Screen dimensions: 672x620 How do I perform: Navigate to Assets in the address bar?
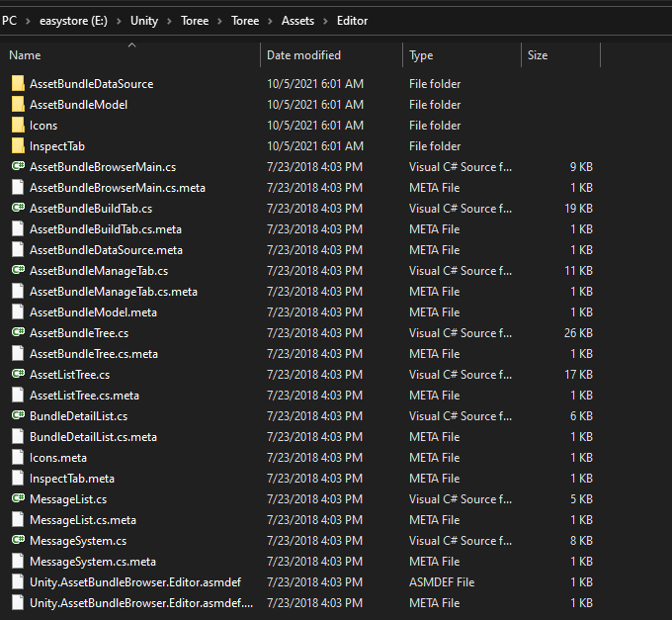tap(298, 21)
